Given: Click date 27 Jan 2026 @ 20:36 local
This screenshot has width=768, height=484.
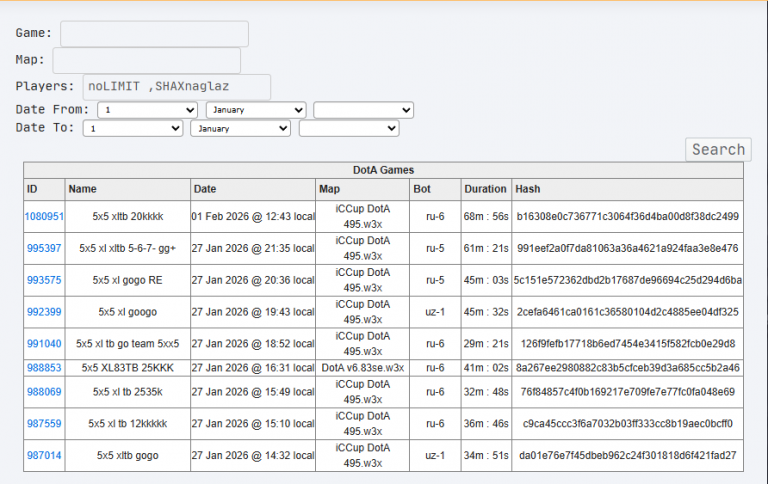Looking at the screenshot, I should pyautogui.click(x=253, y=280).
